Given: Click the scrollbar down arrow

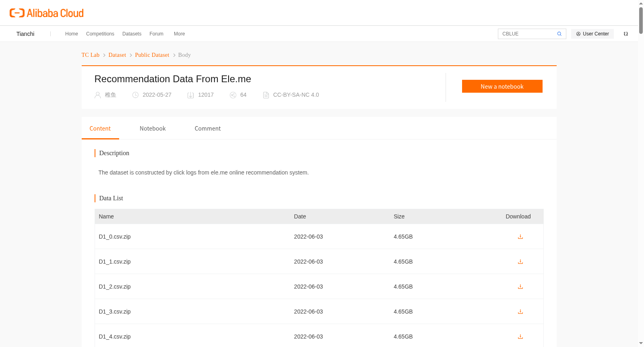Looking at the screenshot, I should [641, 343].
